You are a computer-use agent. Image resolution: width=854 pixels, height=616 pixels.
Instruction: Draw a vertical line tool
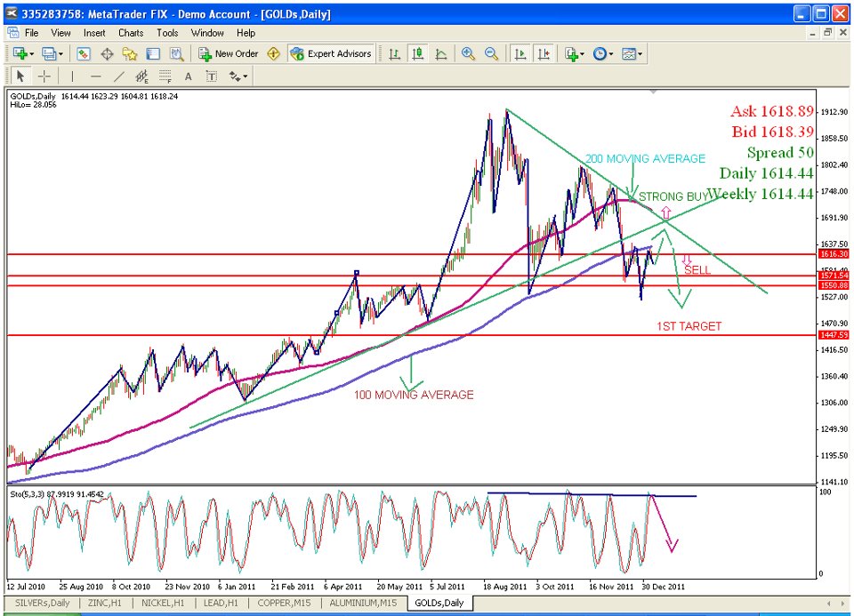pos(73,76)
